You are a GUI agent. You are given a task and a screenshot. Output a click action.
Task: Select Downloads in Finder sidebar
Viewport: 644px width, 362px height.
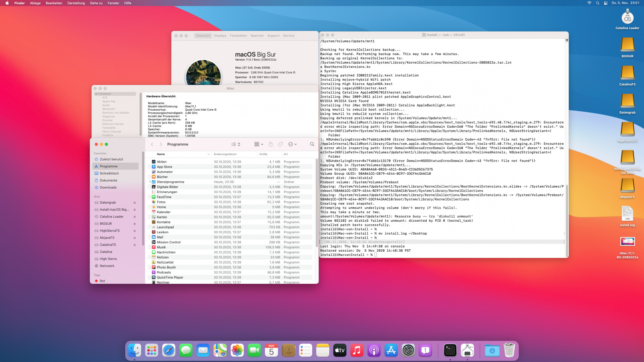[x=108, y=187]
